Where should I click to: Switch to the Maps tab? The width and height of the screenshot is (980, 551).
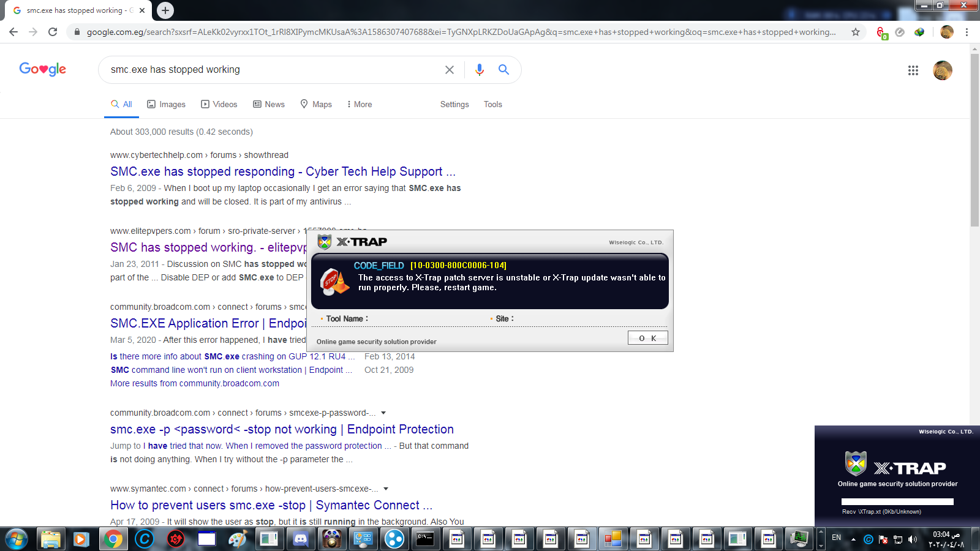click(316, 105)
